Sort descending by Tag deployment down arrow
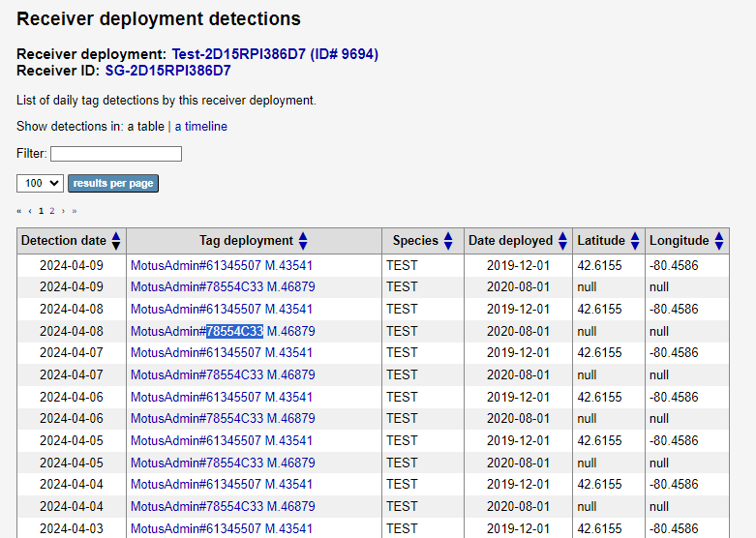 (303, 246)
